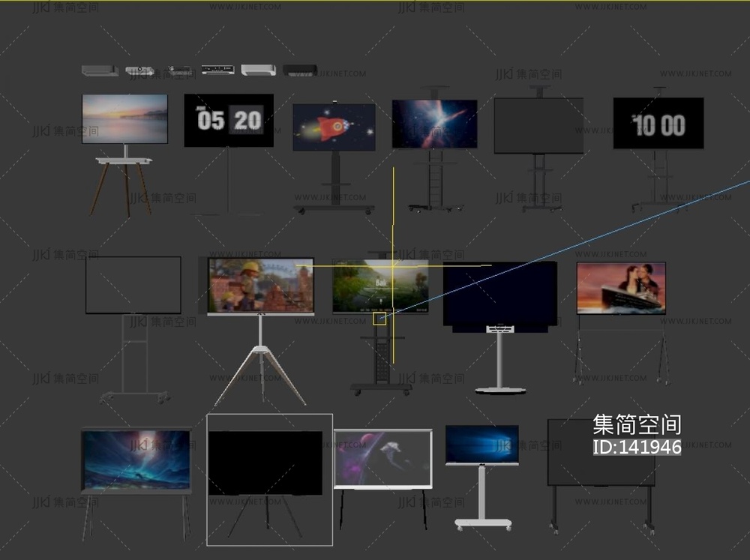Click the white set-top box in top row
This screenshot has width=750, height=560.
click(x=258, y=70)
